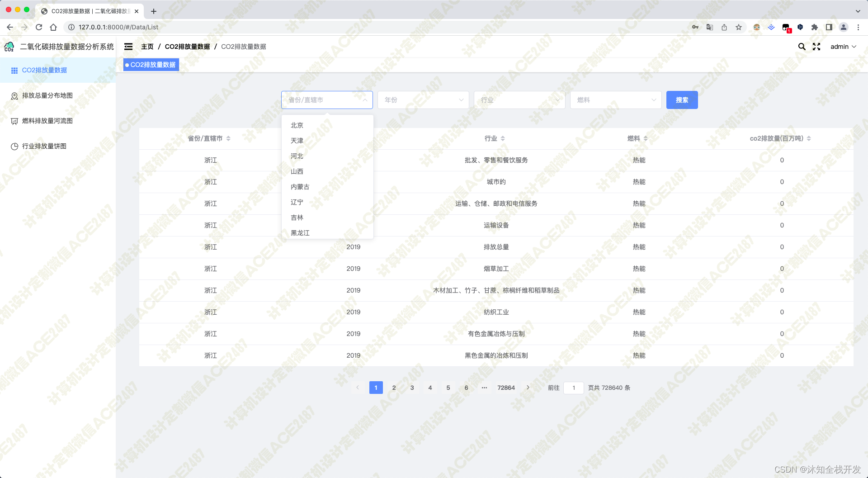Click pagination ellipsis more pages
The width and height of the screenshot is (868, 478).
[x=484, y=388]
